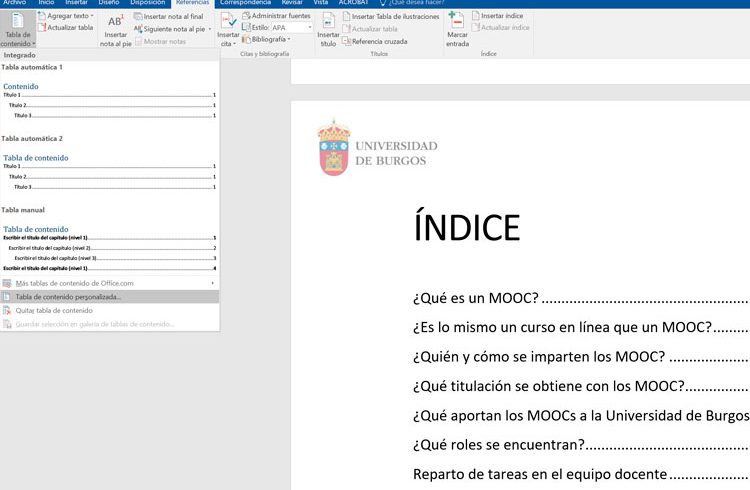Click the Actualizar tabla icon in Títulos group

click(x=346, y=29)
